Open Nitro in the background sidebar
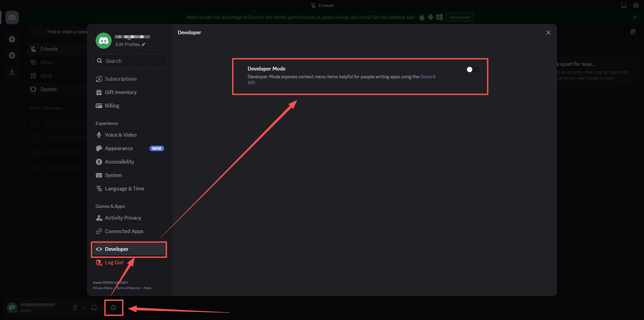 click(x=57, y=62)
